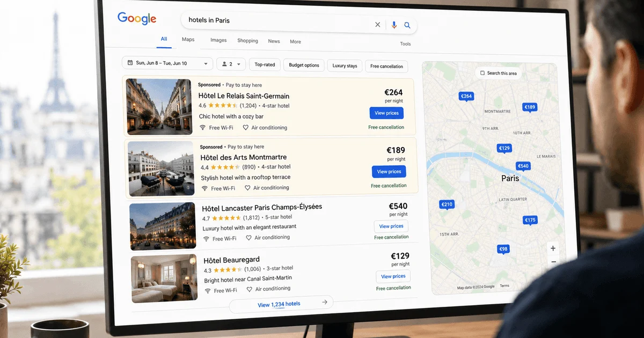The width and height of the screenshot is (644, 338).
Task: Open Hôtel Lancaster Paris Champs-Élysées title link
Action: (262, 208)
